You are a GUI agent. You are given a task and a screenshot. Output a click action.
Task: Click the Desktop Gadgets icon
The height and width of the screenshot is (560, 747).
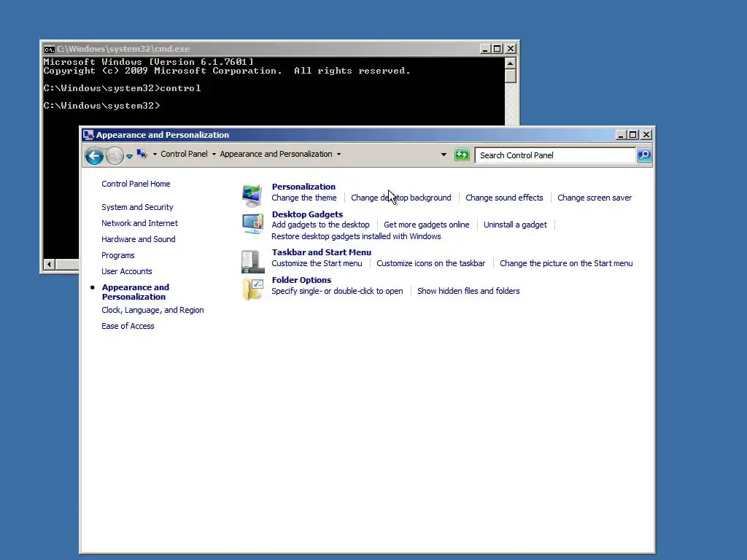tap(252, 224)
